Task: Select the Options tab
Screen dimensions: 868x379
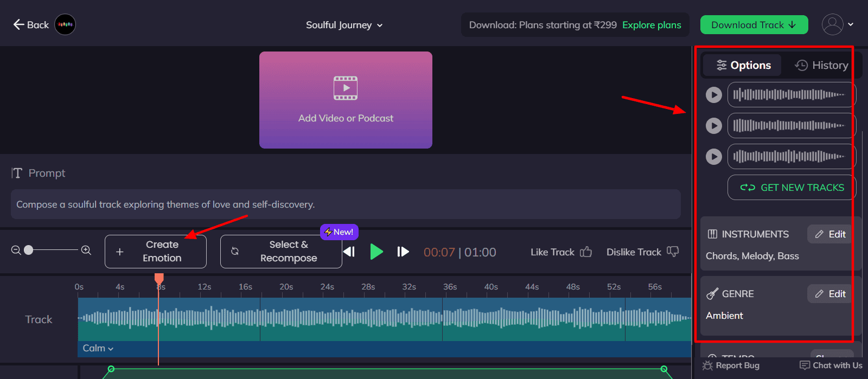Action: coord(743,65)
